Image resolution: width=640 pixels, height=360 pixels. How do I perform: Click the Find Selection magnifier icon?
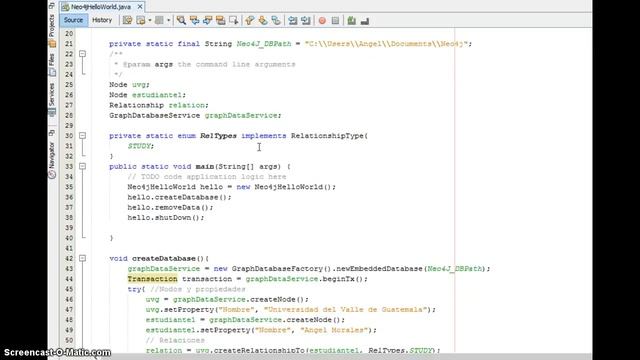pos(181,20)
